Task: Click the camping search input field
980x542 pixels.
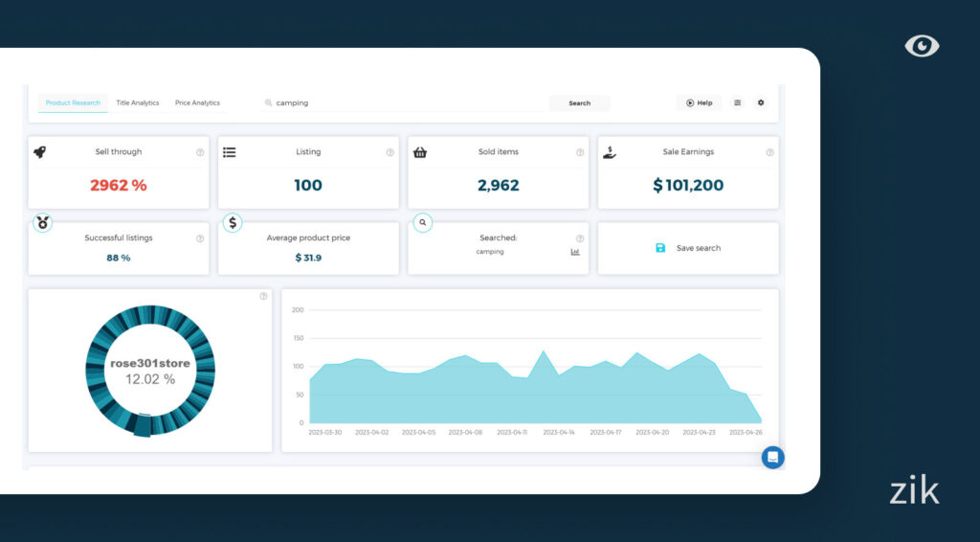Action: [x=402, y=103]
